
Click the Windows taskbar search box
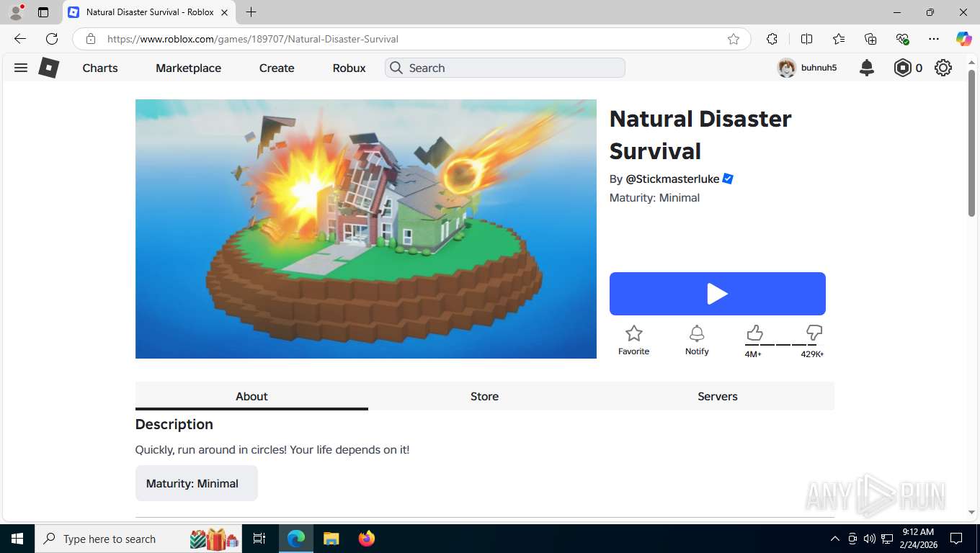[x=139, y=539]
